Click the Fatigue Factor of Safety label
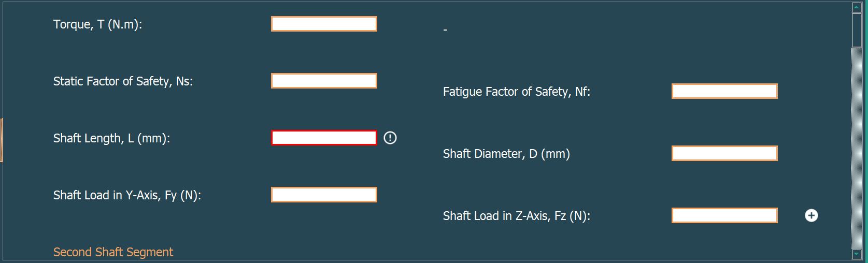 (516, 92)
